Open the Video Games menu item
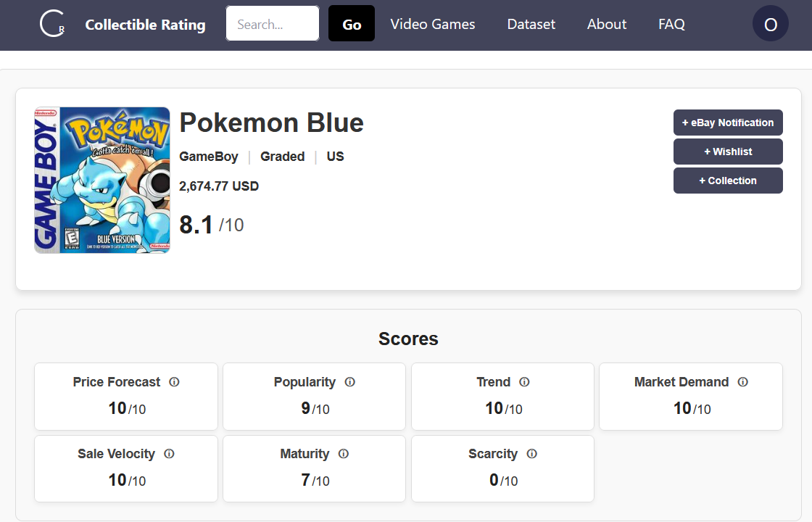Image resolution: width=812 pixels, height=522 pixels. pos(432,25)
